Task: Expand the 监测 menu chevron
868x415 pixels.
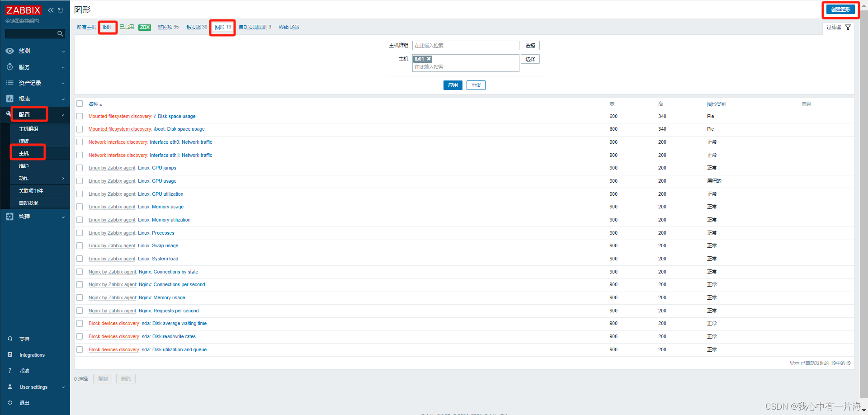Action: pos(63,52)
